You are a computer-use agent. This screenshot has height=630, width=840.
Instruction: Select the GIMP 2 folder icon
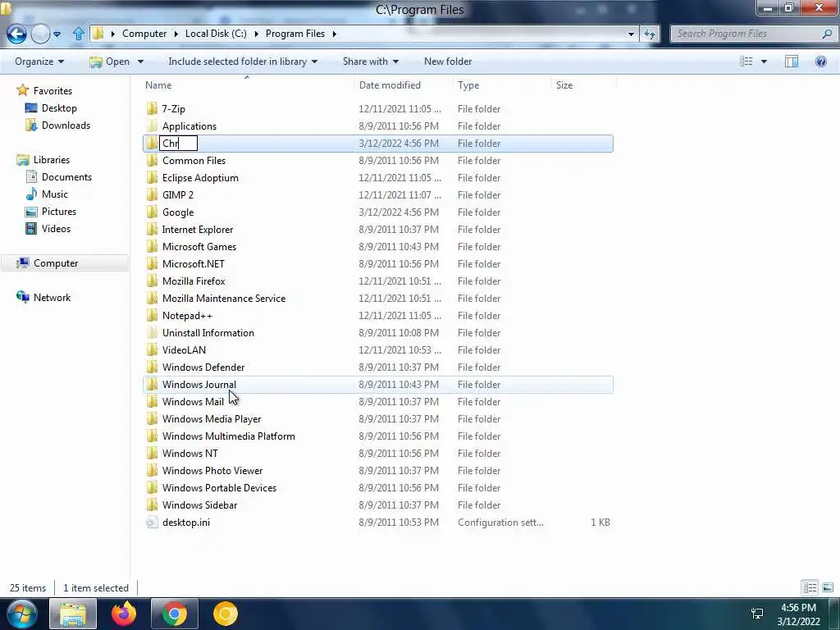click(x=152, y=195)
